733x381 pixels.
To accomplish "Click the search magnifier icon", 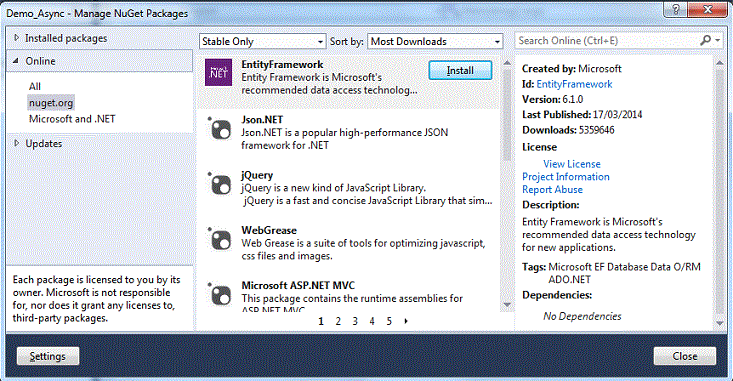I will pyautogui.click(x=706, y=41).
